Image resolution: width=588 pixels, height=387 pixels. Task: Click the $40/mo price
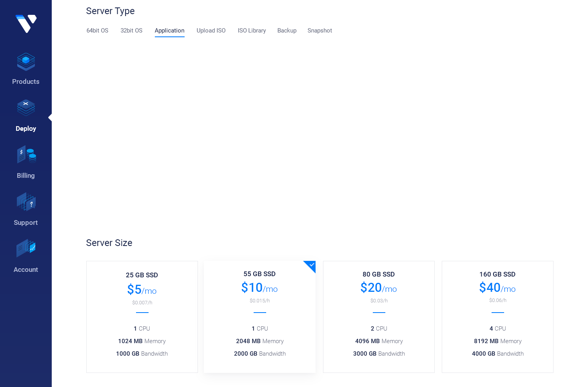(x=497, y=288)
